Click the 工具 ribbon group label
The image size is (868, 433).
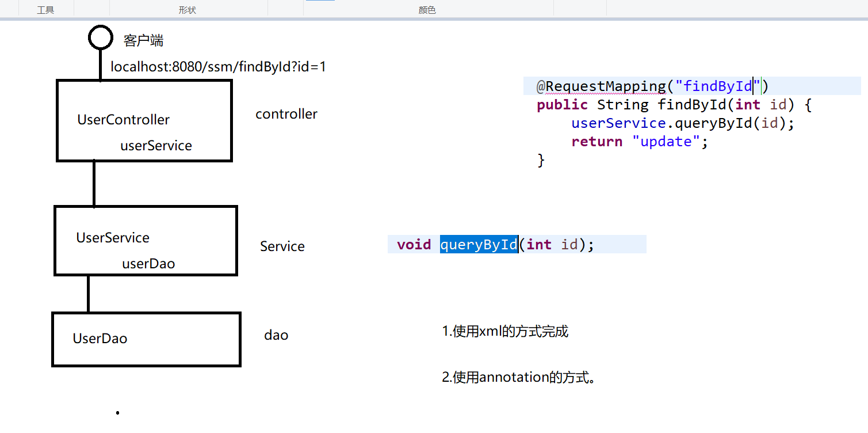(x=45, y=10)
